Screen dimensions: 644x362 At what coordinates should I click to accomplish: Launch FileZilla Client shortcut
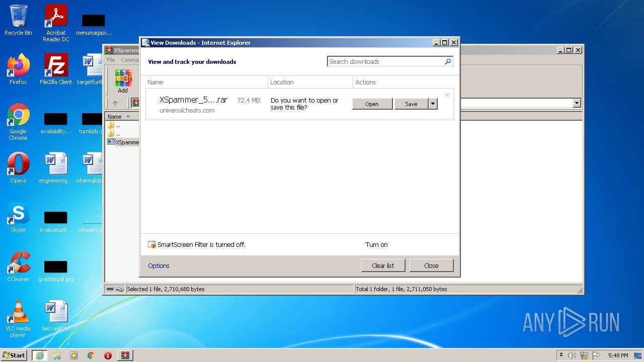point(56,69)
